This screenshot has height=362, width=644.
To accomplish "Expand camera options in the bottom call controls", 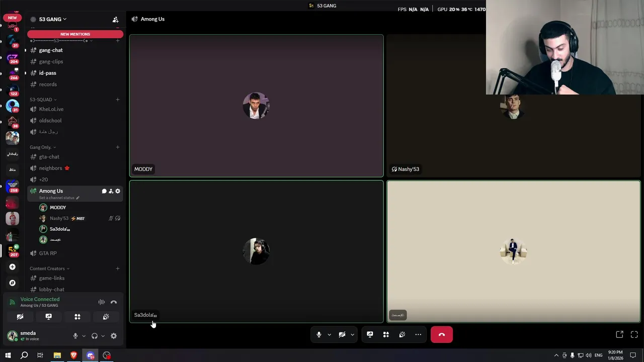I will [352, 334].
